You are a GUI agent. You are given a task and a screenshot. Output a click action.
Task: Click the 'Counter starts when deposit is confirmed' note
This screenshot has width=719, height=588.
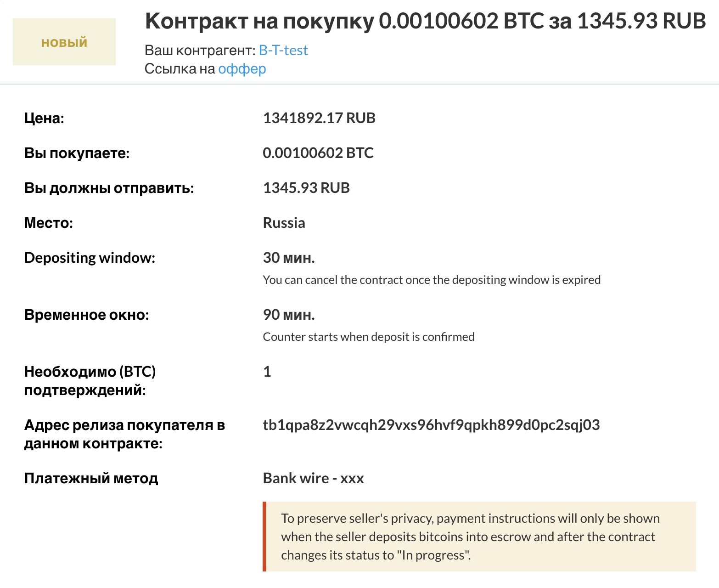click(368, 337)
